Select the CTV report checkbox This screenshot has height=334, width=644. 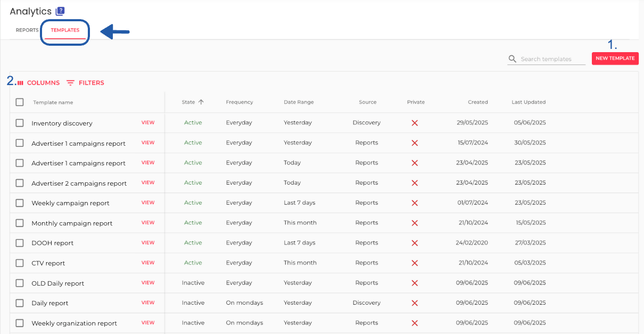click(20, 263)
